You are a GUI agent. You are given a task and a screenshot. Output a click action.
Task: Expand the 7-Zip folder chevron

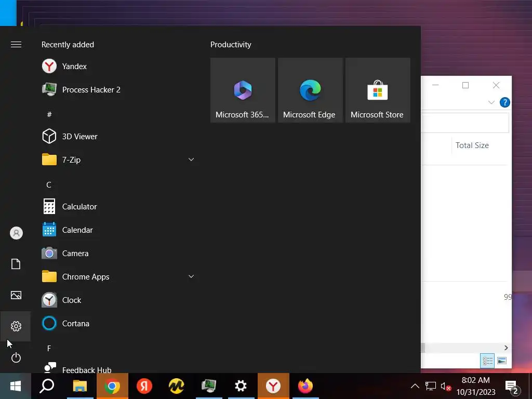pos(191,159)
